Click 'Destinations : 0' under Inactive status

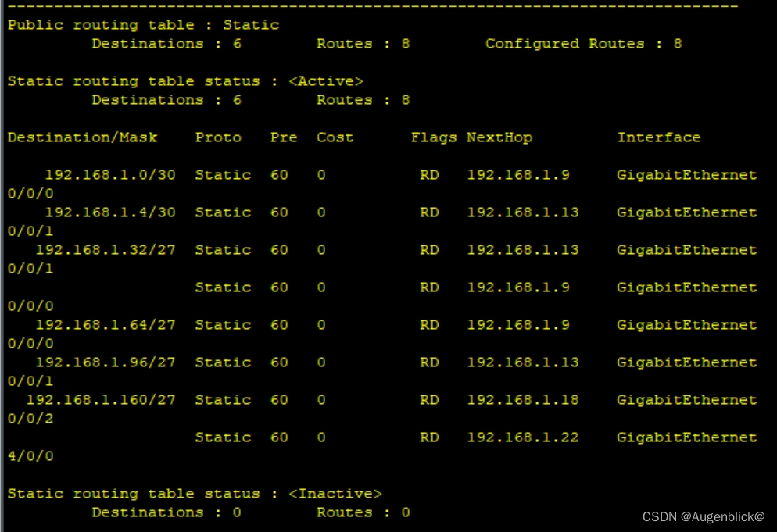[166, 512]
